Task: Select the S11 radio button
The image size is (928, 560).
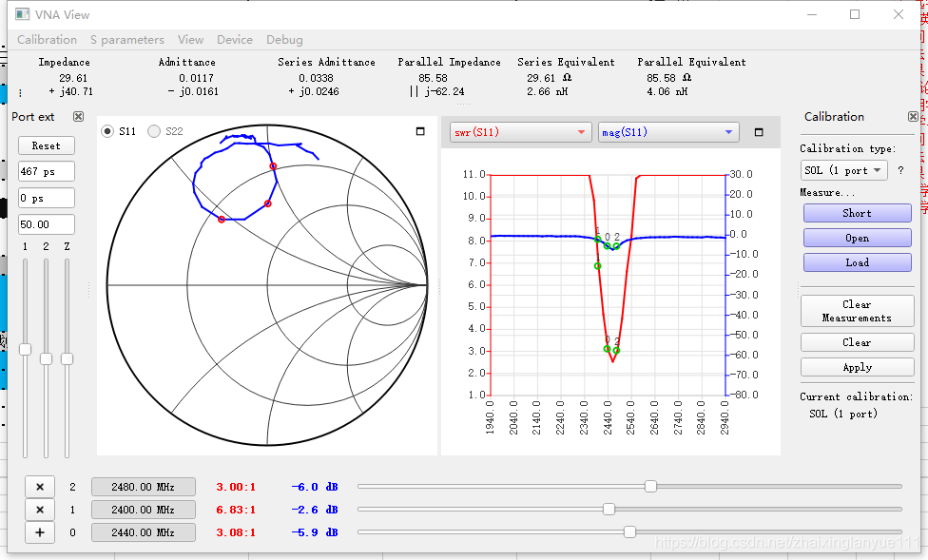Action: pos(107,131)
